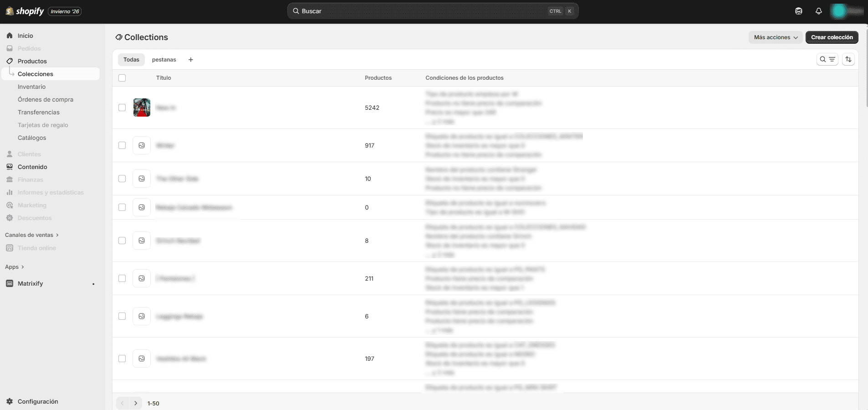868x410 pixels.
Task: Open Matrixify app in sidebar
Action: [x=30, y=283]
